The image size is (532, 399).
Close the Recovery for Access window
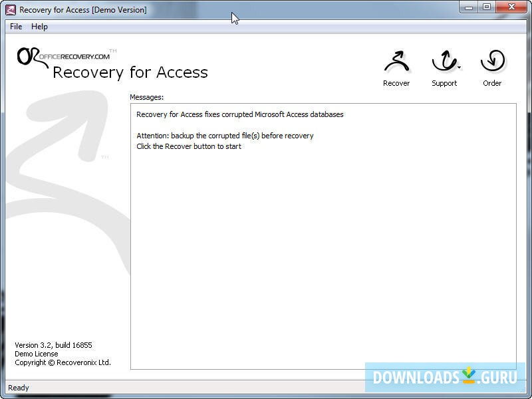click(x=511, y=7)
